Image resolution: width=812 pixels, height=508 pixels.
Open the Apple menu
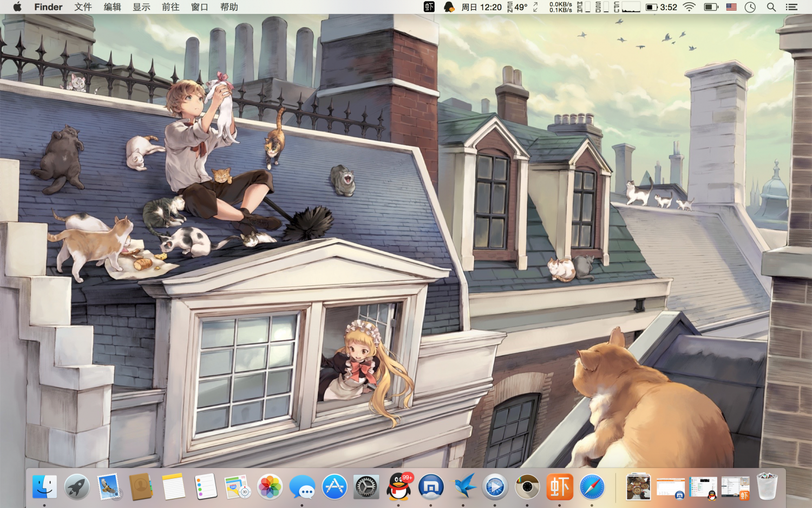click(17, 7)
